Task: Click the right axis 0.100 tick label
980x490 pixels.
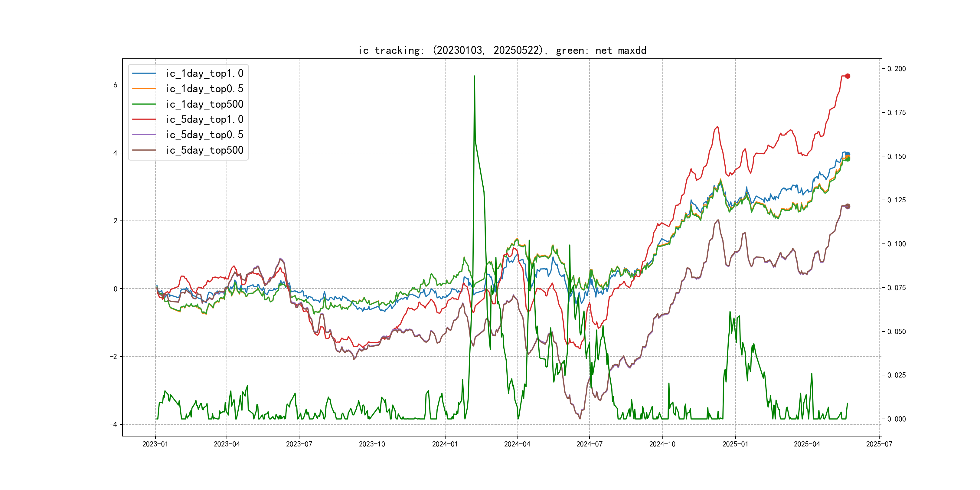Action: (x=896, y=244)
